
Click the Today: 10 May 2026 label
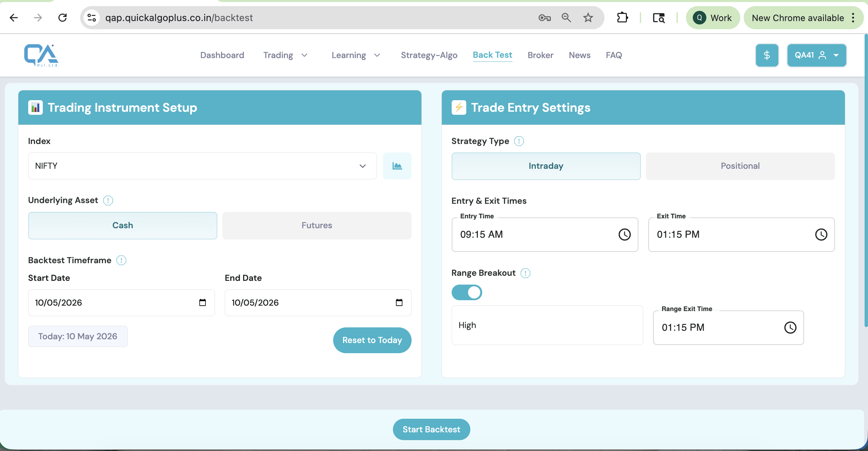pos(78,336)
